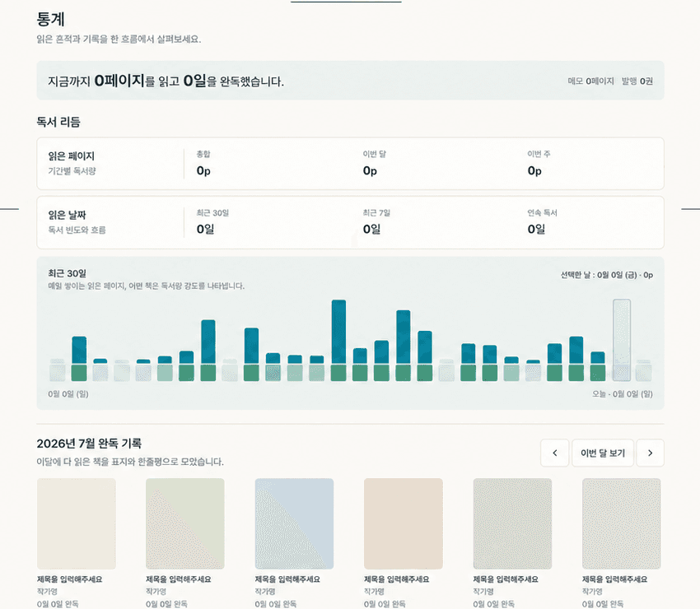Click the 2026년 7월 완독 기록 heading
Viewport: 700px width, 609px height.
[x=89, y=444]
